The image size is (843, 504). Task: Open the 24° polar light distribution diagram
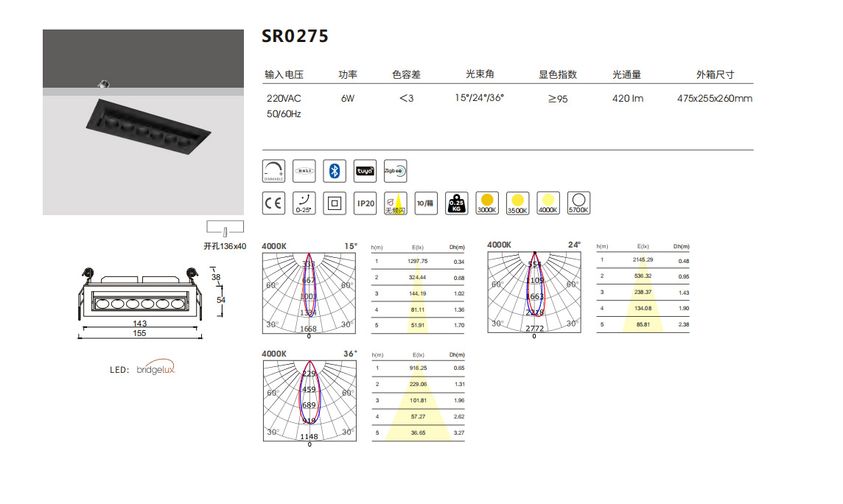534,292
